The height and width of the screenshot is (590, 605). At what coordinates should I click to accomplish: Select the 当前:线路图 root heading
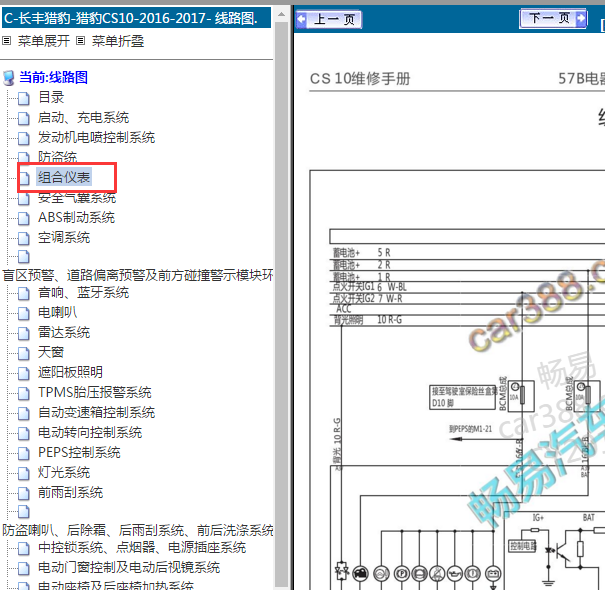54,77
